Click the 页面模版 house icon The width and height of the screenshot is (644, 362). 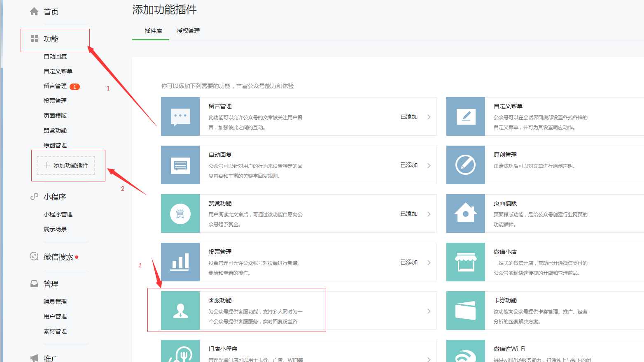point(466,213)
